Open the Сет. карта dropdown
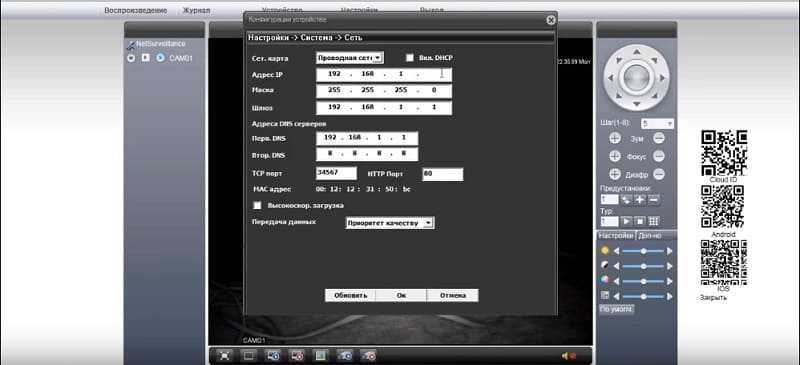 tap(349, 58)
